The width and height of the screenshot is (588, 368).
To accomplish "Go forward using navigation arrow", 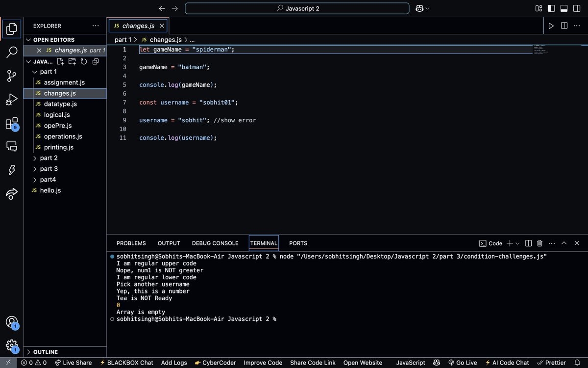I will coord(175,8).
